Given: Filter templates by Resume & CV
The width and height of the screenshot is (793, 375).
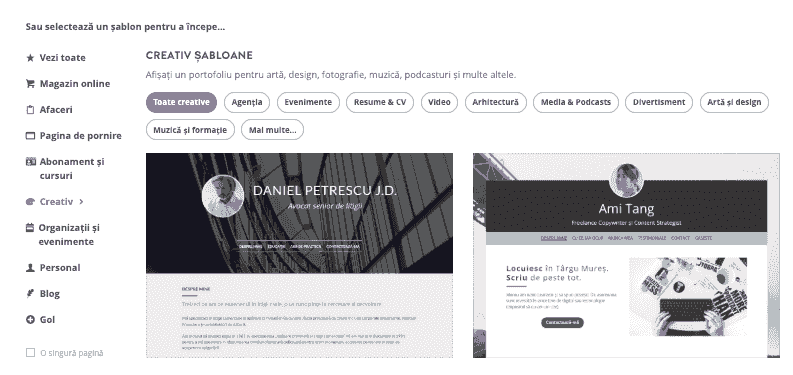Looking at the screenshot, I should point(380,102).
